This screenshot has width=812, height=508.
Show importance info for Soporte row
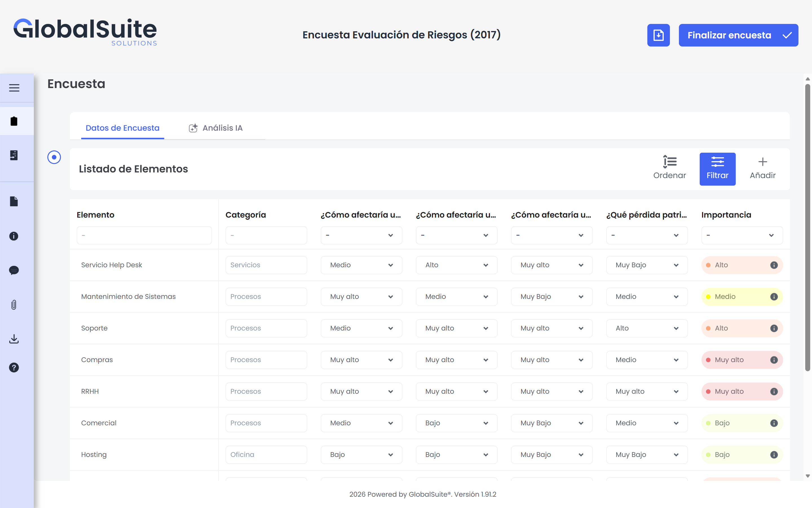coord(774,328)
